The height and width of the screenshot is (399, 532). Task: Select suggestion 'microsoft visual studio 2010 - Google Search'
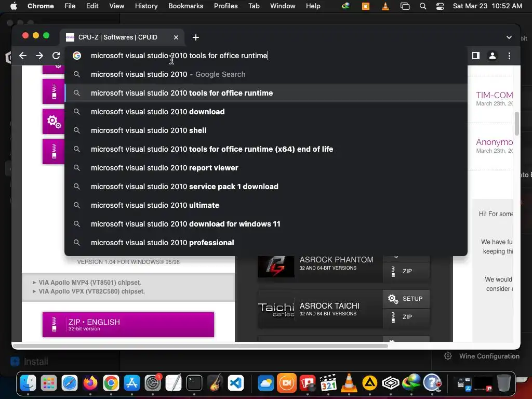pos(266,74)
